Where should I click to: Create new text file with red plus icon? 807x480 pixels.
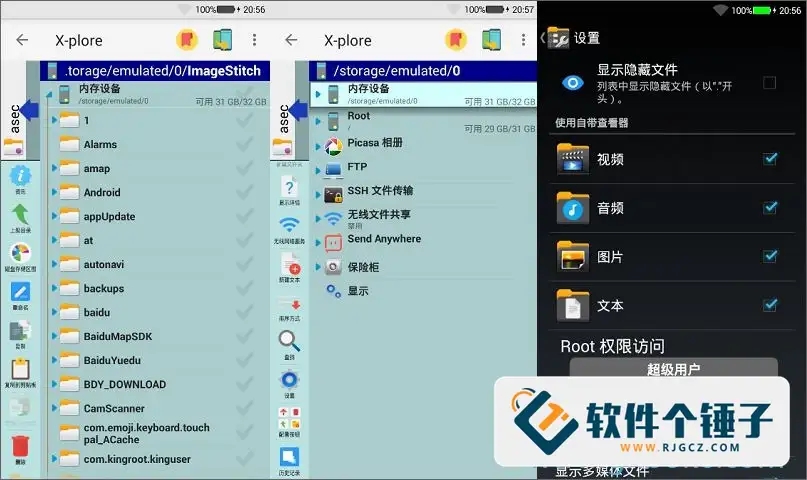pyautogui.click(x=291, y=265)
